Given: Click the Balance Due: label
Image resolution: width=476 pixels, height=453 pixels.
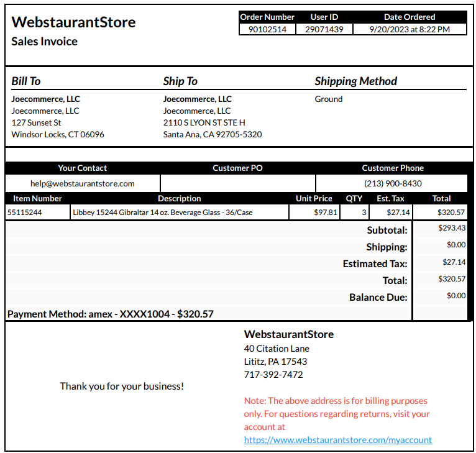Looking at the screenshot, I should point(378,297).
